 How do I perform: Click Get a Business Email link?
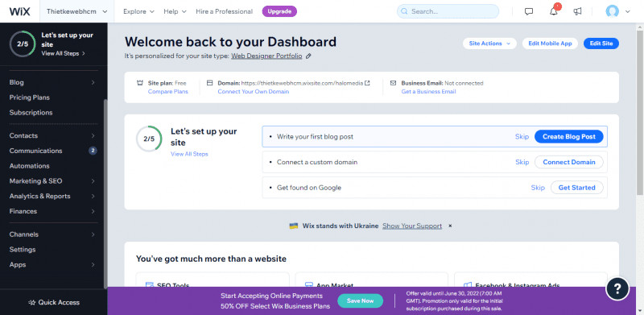pyautogui.click(x=428, y=92)
